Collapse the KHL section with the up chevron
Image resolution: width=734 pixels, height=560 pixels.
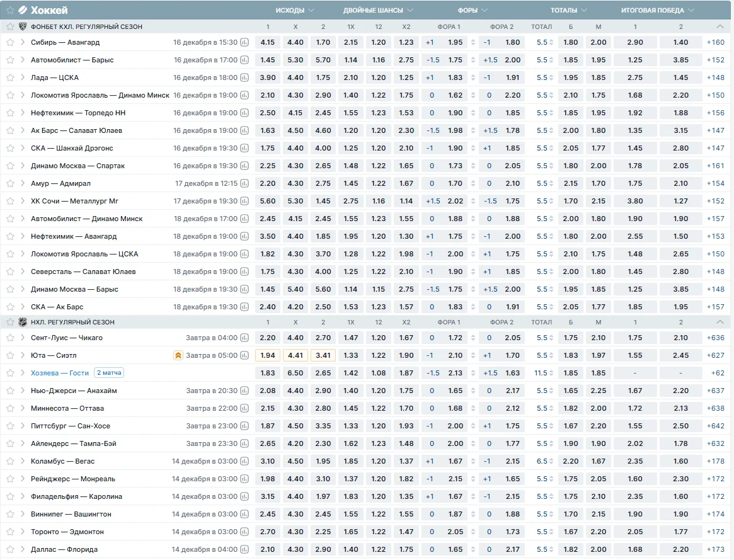(720, 26)
